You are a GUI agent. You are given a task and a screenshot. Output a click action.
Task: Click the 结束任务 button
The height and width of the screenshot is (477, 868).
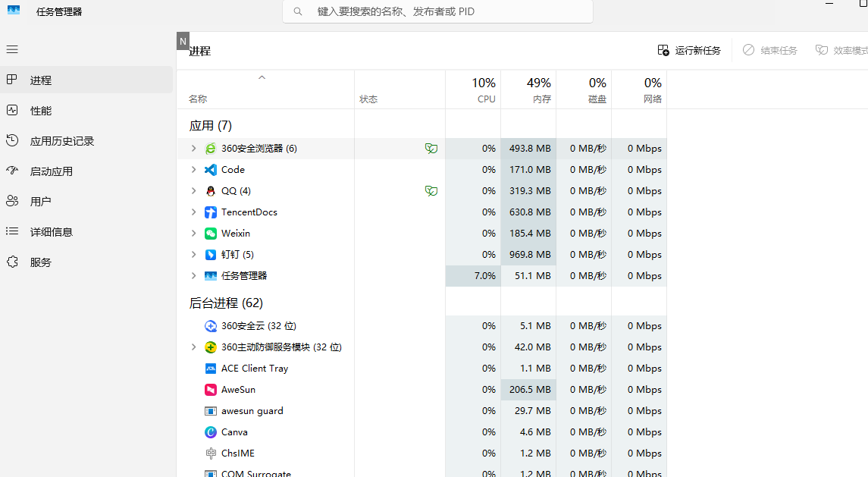click(770, 50)
